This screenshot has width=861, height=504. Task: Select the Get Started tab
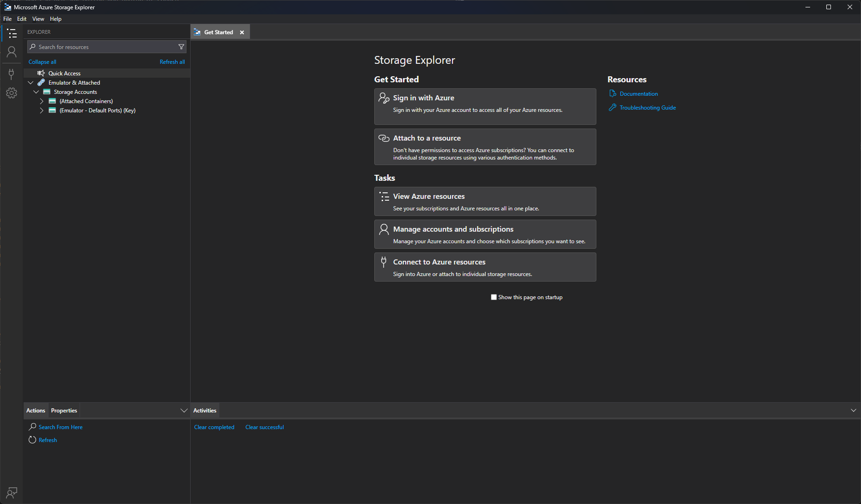point(218,32)
